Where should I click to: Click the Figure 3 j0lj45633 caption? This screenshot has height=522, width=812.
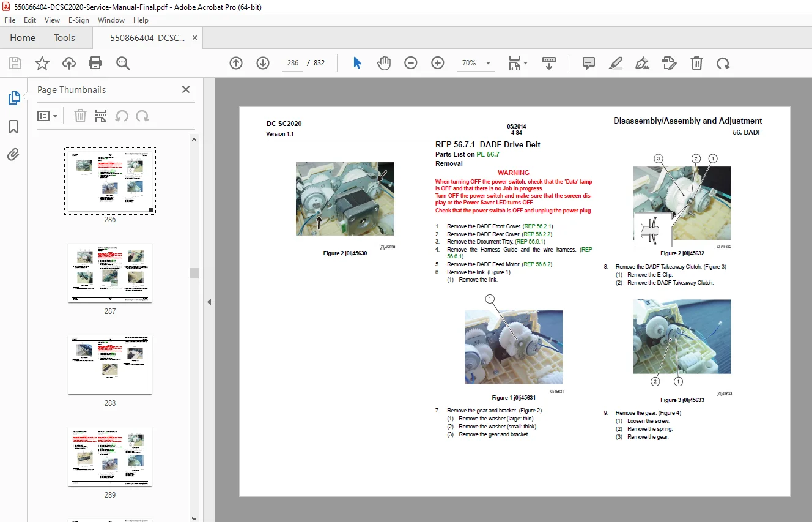click(x=682, y=400)
